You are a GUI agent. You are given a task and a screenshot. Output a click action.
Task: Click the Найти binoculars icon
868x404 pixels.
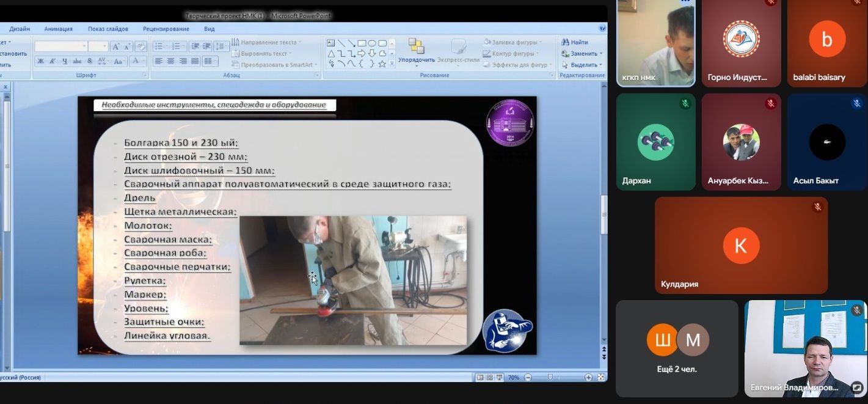point(565,42)
